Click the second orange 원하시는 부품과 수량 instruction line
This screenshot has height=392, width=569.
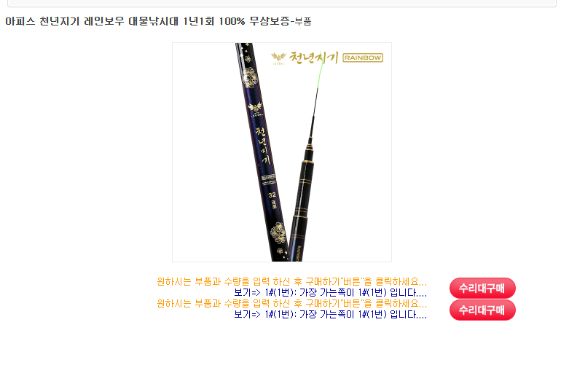pyautogui.click(x=291, y=303)
